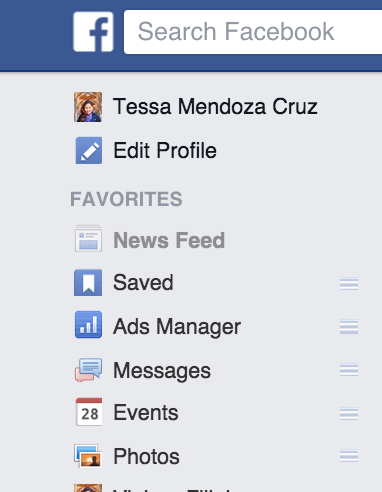The width and height of the screenshot is (382, 492).
Task: Select News Feed in Favorites
Action: [x=169, y=240]
